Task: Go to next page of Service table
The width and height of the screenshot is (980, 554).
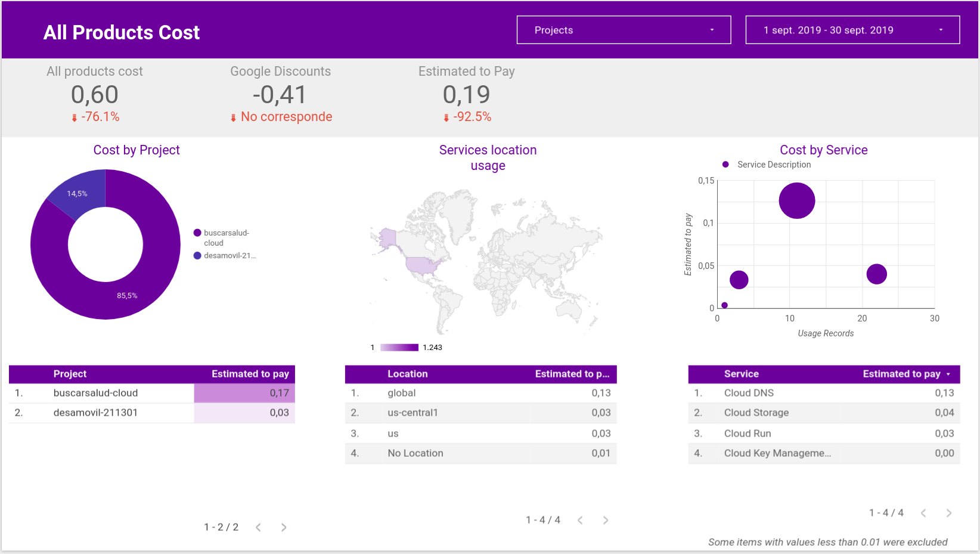Action: [x=949, y=513]
